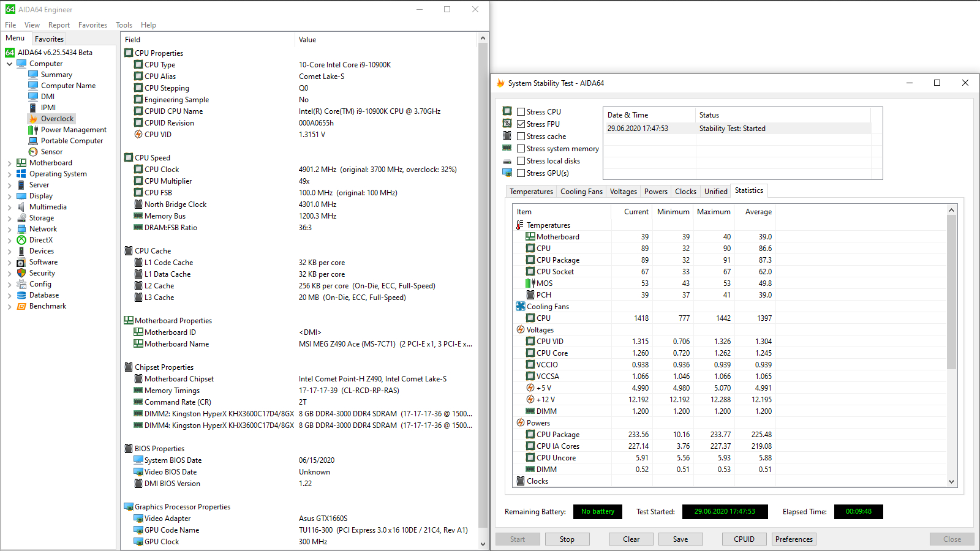The image size is (980, 551).
Task: Click the Config icon in the tree
Action: 21,284
